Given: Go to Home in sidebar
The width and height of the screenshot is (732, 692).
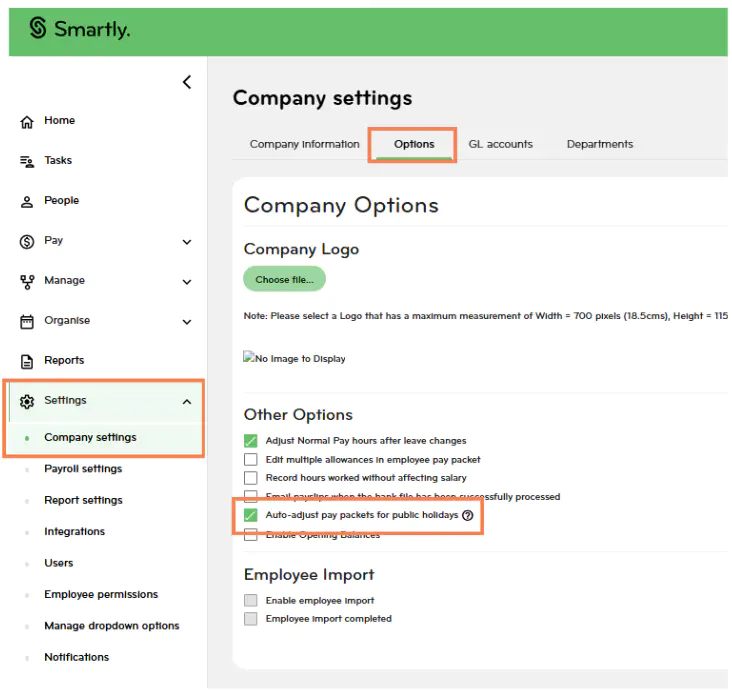Looking at the screenshot, I should tap(59, 120).
